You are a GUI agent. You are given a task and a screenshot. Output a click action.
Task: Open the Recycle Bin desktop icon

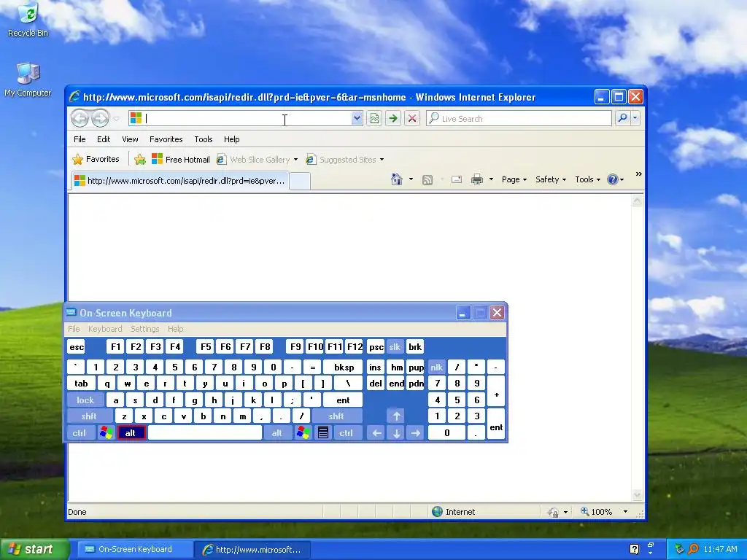click(x=28, y=20)
